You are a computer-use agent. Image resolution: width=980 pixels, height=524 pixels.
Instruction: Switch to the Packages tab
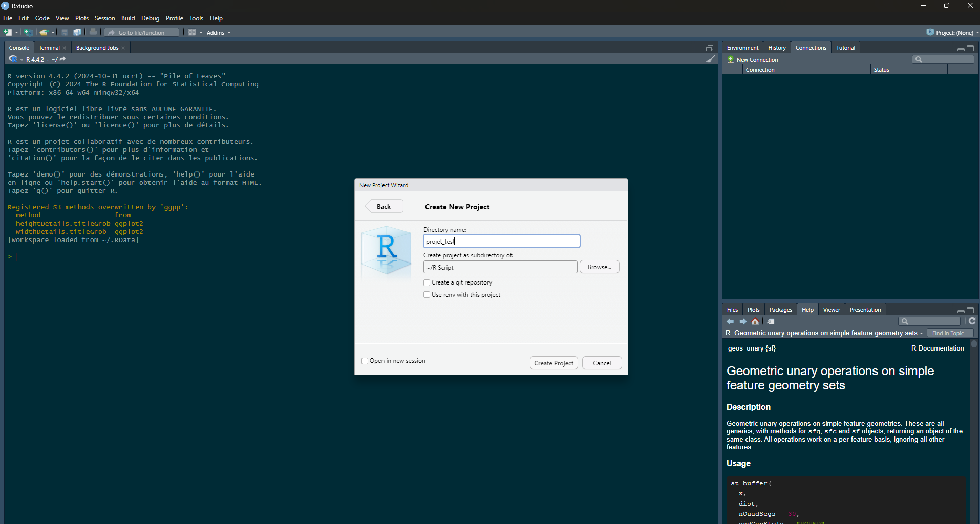click(x=780, y=310)
